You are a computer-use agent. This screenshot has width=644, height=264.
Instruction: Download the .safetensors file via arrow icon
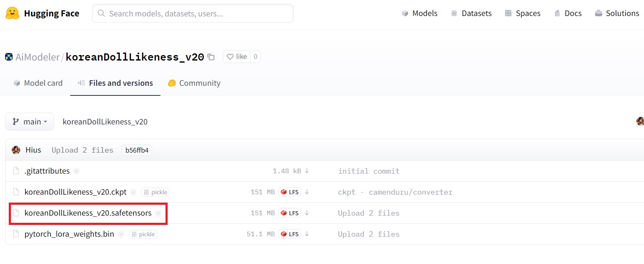coord(307,213)
